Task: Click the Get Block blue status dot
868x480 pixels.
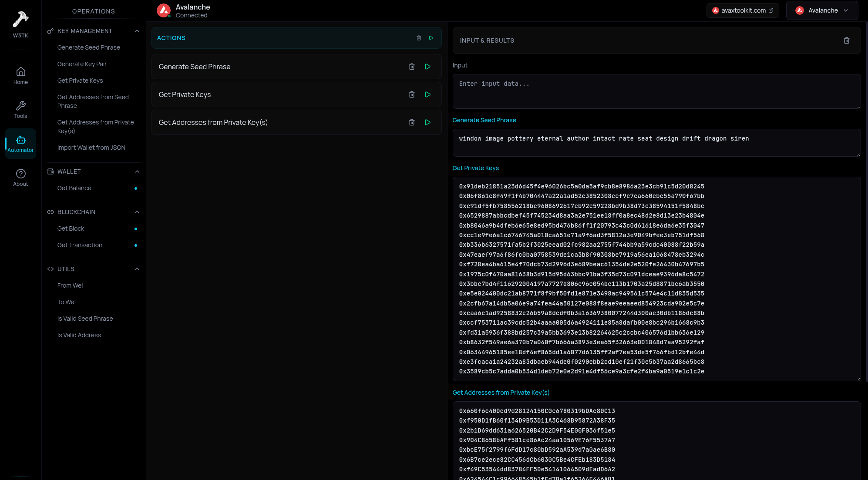Action: 136,229
